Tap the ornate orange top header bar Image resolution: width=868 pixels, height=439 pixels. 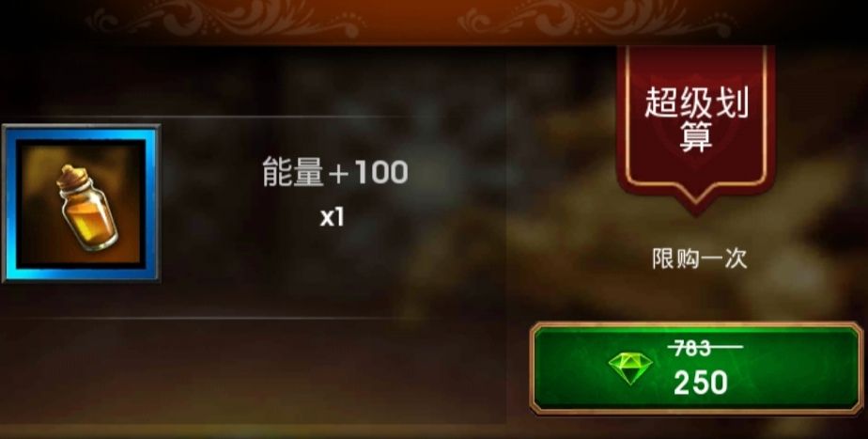coord(434,23)
